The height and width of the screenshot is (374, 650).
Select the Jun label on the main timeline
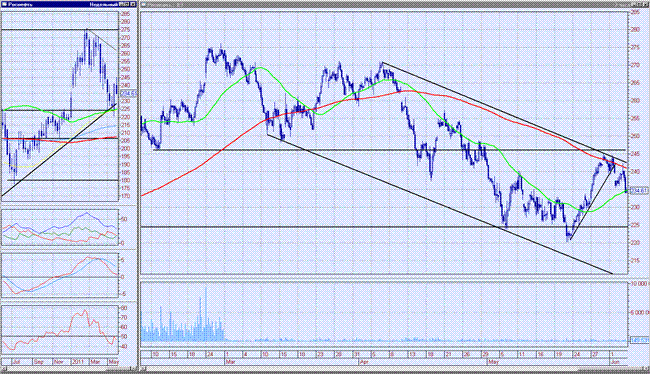point(615,362)
